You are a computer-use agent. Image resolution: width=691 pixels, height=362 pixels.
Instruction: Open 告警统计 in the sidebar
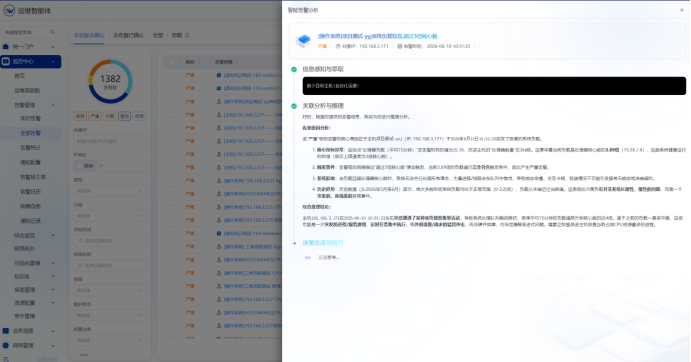(30, 147)
